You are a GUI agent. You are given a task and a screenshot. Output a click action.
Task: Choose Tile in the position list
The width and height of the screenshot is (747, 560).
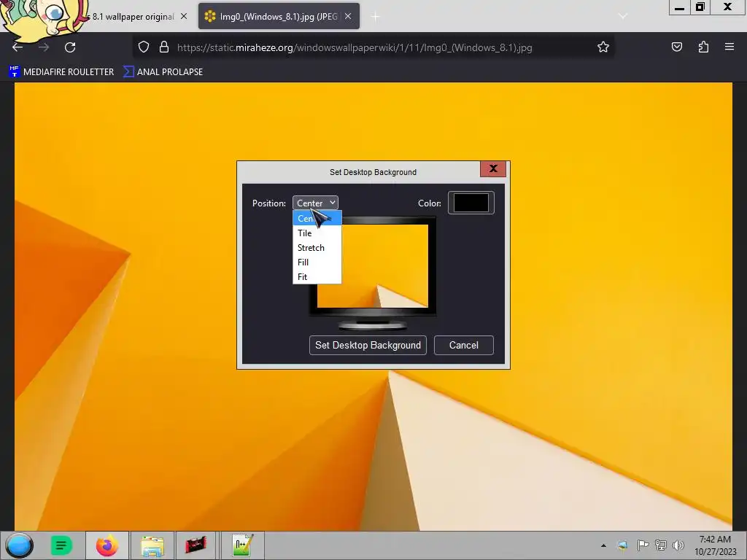pyautogui.click(x=317, y=233)
